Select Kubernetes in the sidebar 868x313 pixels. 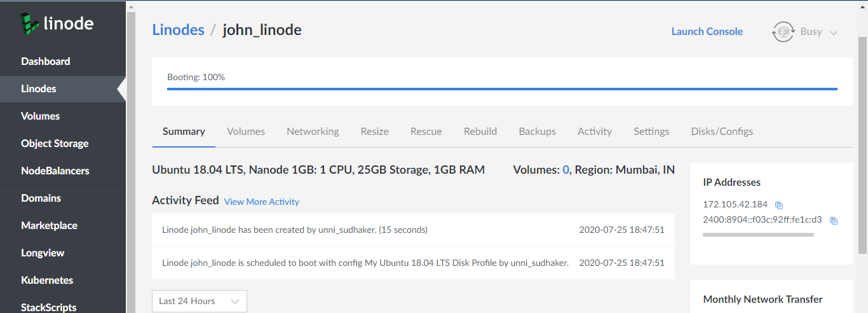(x=47, y=281)
